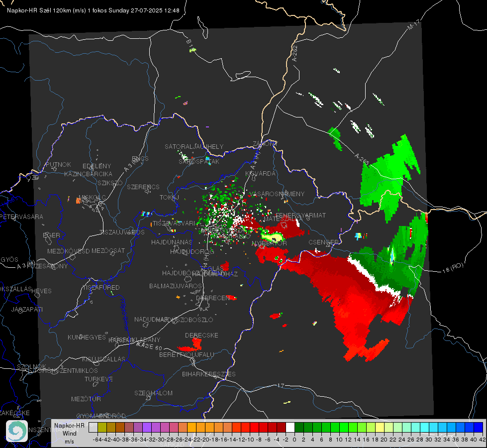487x448 pixels.
Task: Click the TÚRKEVE city label
Action: (99, 379)
